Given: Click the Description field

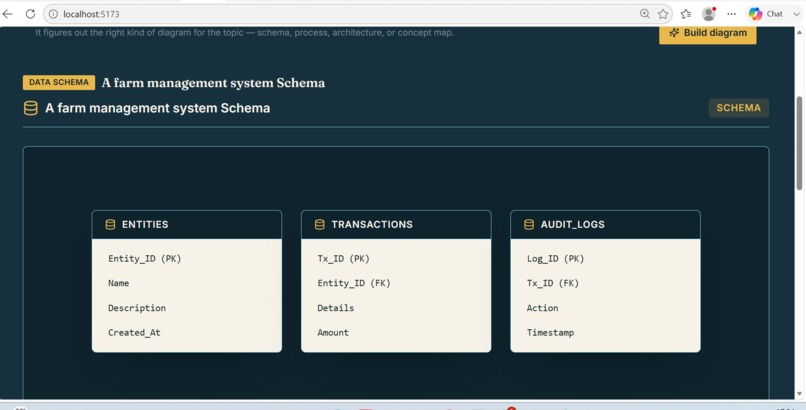Looking at the screenshot, I should [137, 308].
